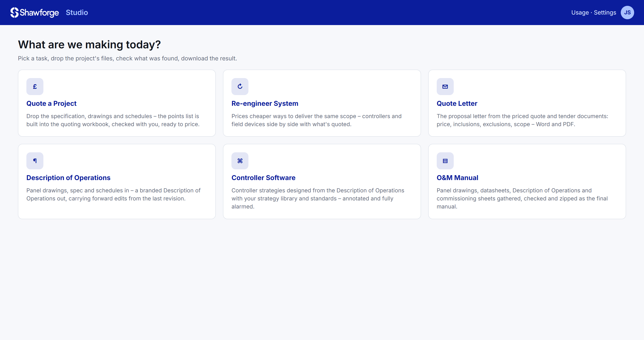The height and width of the screenshot is (340, 644).
Task: Click the envelope icon on Quote Letter card
Action: click(445, 87)
